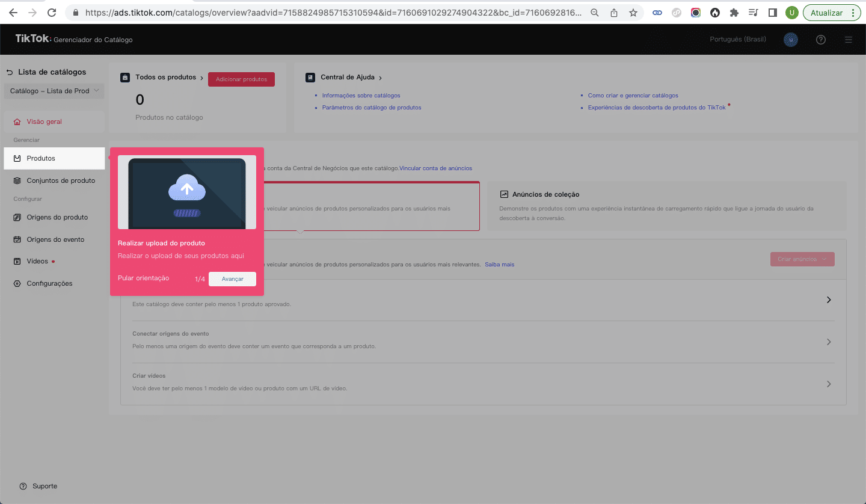Click Pular orientação to skip tour
866x504 pixels.
coord(144,278)
